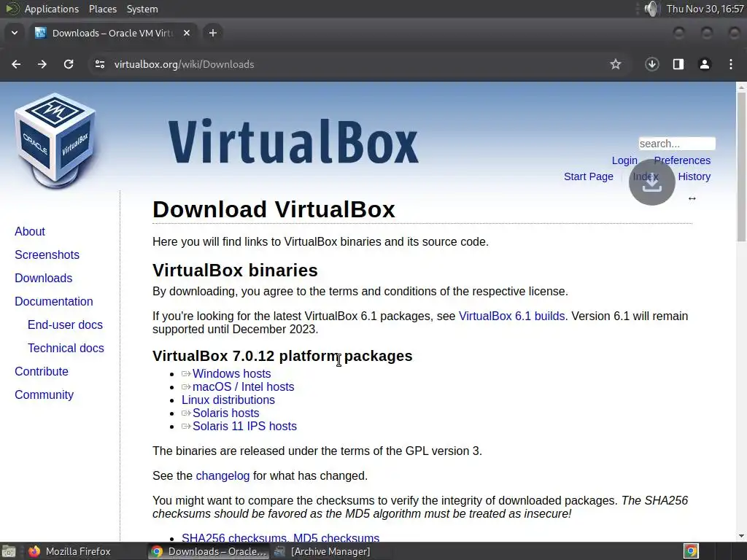This screenshot has height=560, width=747.
Task: Open Downloads in the sidebar
Action: [43, 278]
